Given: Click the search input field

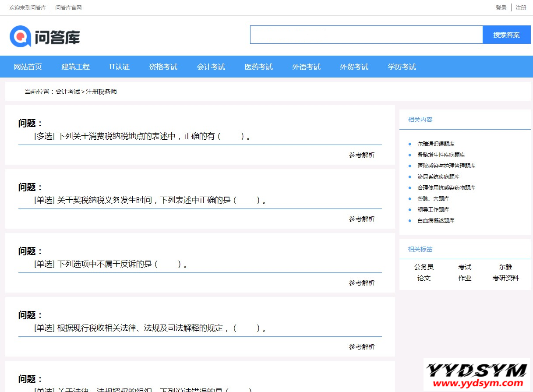Looking at the screenshot, I should [366, 35].
